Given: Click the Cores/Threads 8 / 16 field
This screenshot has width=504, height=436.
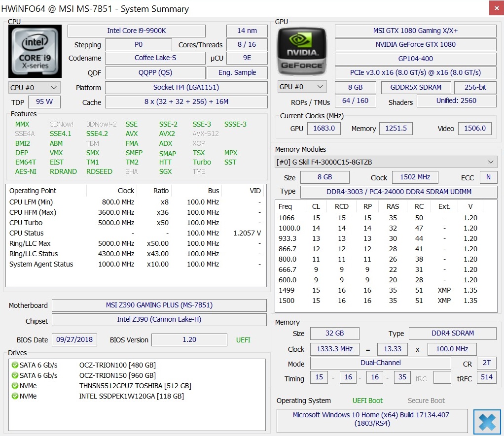Looking at the screenshot, I should click(247, 45).
